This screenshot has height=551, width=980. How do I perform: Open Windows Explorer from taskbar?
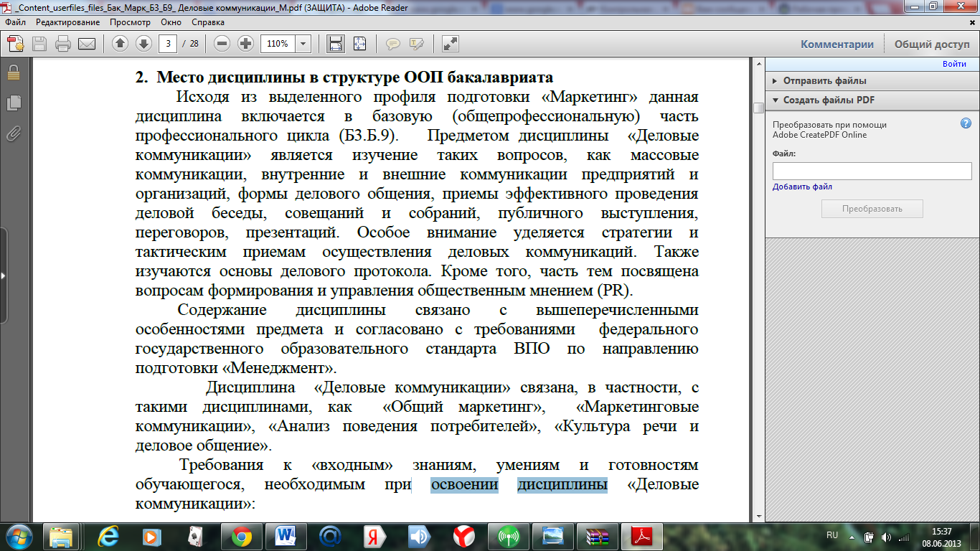pos(61,536)
